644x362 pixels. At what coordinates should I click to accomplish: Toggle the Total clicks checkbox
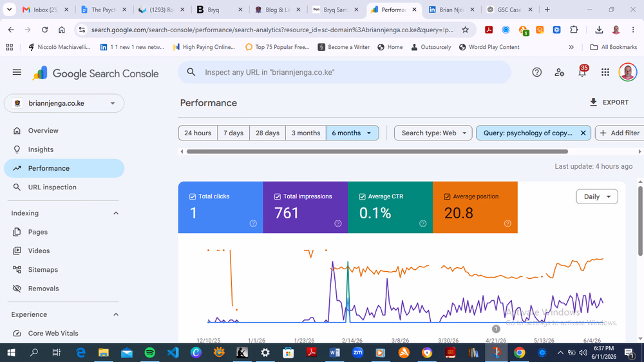point(192,197)
